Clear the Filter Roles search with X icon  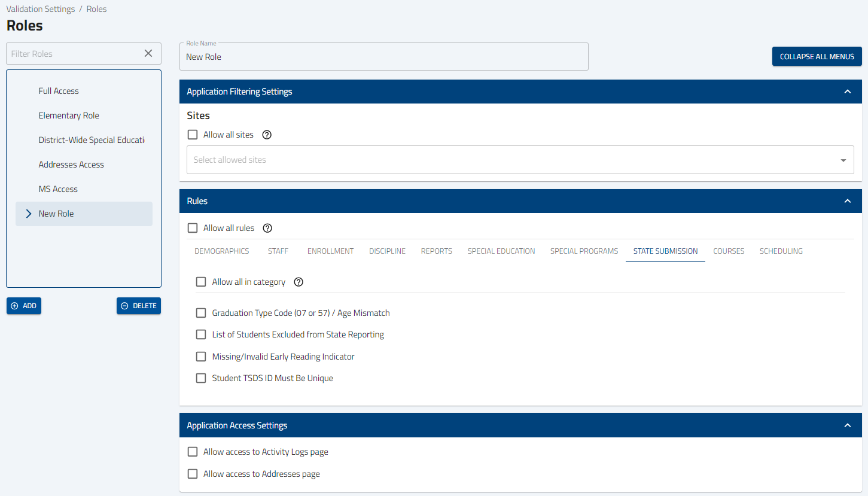point(148,53)
